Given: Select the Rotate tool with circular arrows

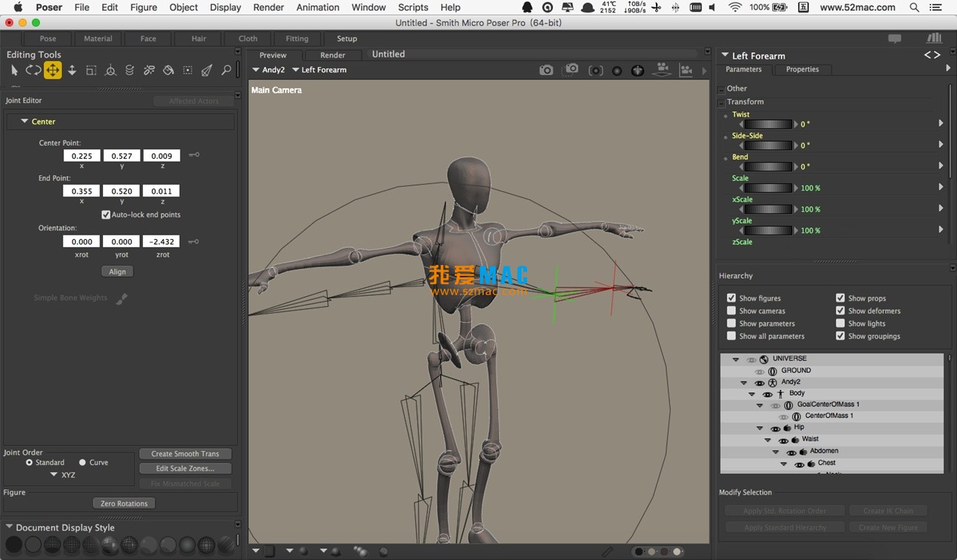Looking at the screenshot, I should [x=33, y=70].
